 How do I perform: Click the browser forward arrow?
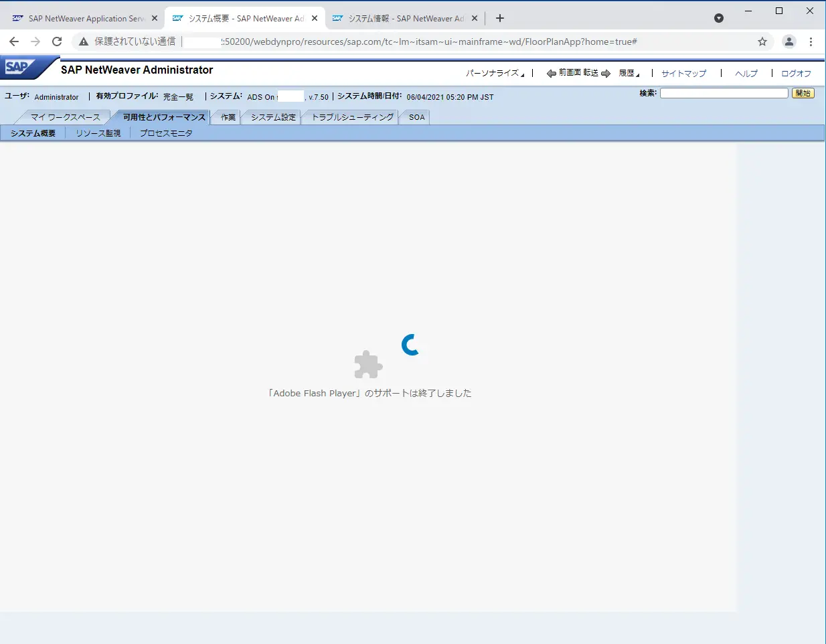[x=35, y=42]
